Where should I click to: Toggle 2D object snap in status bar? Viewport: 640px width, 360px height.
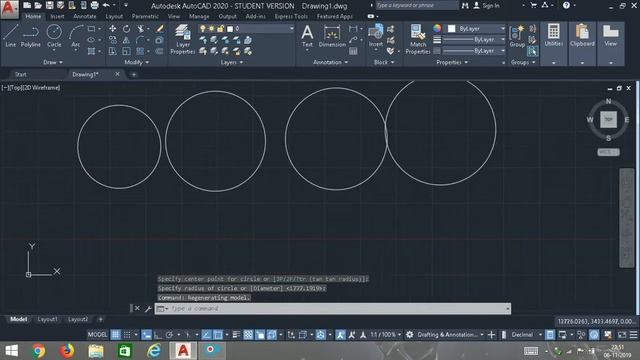pyautogui.click(x=218, y=335)
